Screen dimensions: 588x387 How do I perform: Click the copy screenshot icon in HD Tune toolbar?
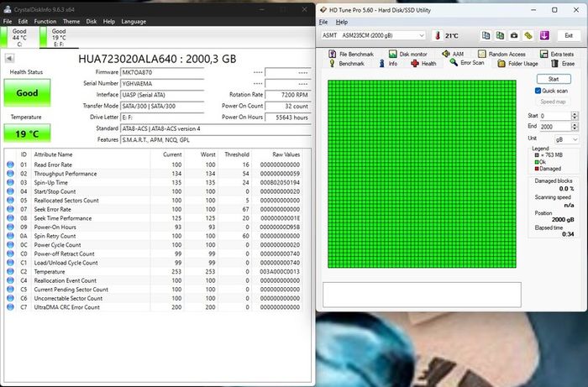click(500, 35)
